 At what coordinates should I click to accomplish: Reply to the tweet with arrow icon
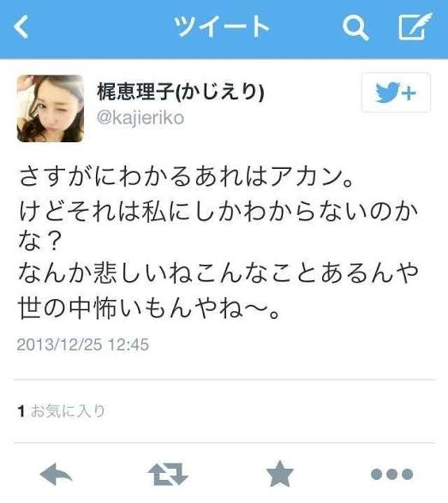pos(57,474)
